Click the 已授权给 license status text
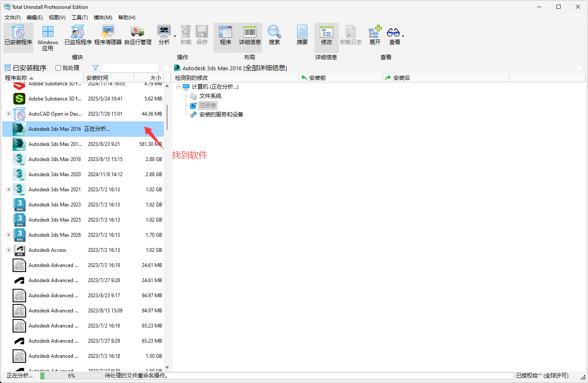 542,376
